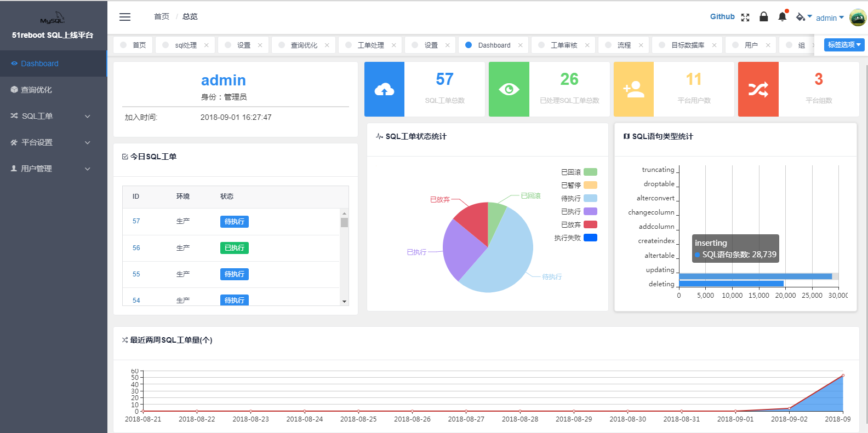Viewport: 868px width, 433px height.
Task: Click the blue cloud upload card icon
Action: pos(384,89)
